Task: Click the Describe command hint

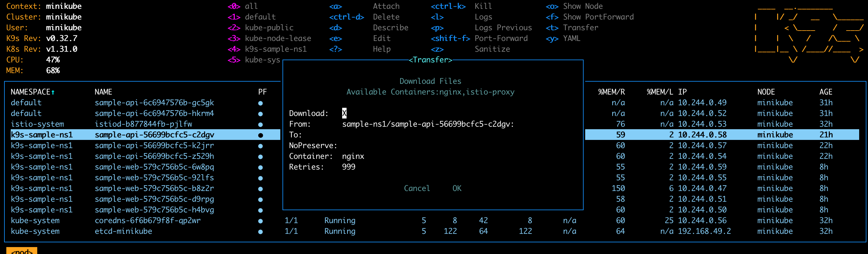Action: point(390,28)
